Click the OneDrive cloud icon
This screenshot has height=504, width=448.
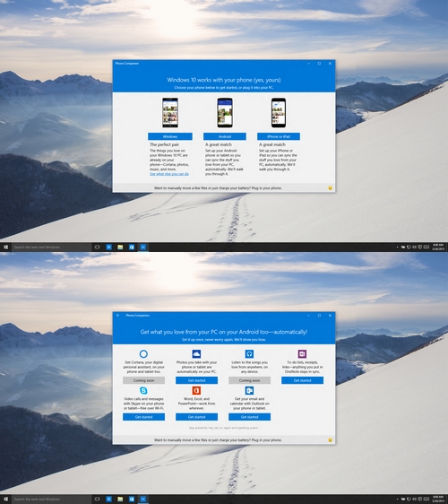(196, 354)
